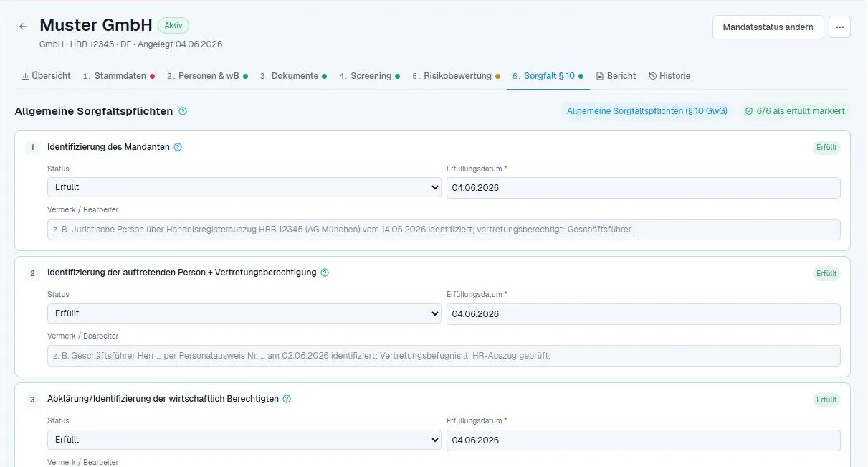Screen dimensions: 868x467
Task: Go back using the arrow beside Muster GmbH
Action: [x=23, y=27]
